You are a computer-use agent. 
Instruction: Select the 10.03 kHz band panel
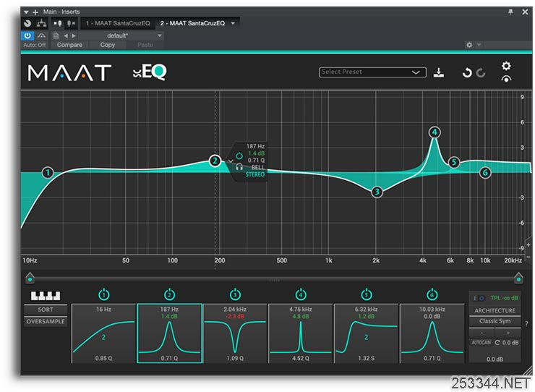(432, 333)
